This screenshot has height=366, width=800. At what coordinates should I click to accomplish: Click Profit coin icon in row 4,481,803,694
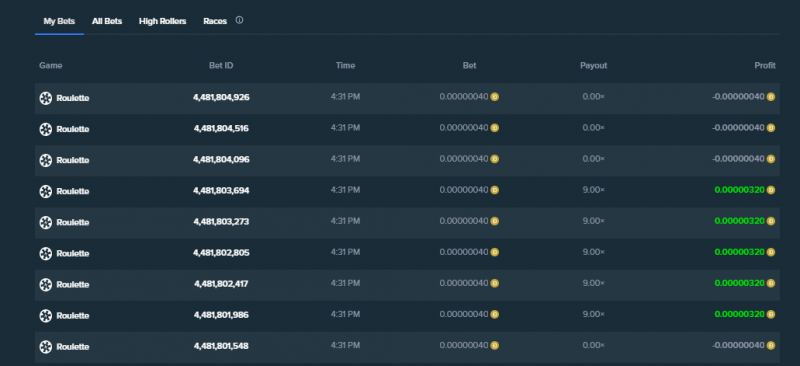771,190
